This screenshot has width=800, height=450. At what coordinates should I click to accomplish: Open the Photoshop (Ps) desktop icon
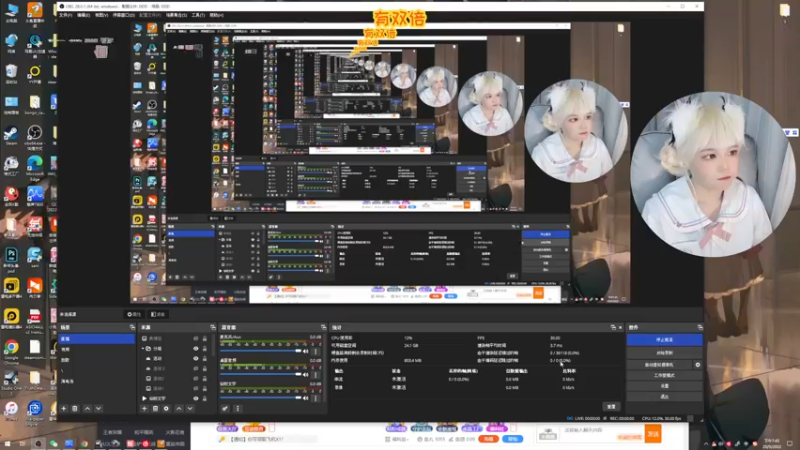(x=11, y=259)
